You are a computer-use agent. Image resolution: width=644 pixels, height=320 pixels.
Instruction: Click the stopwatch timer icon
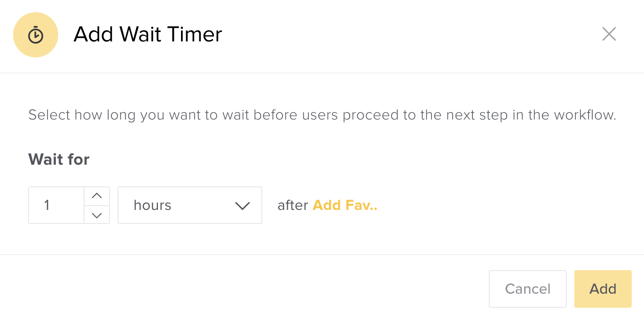36,35
